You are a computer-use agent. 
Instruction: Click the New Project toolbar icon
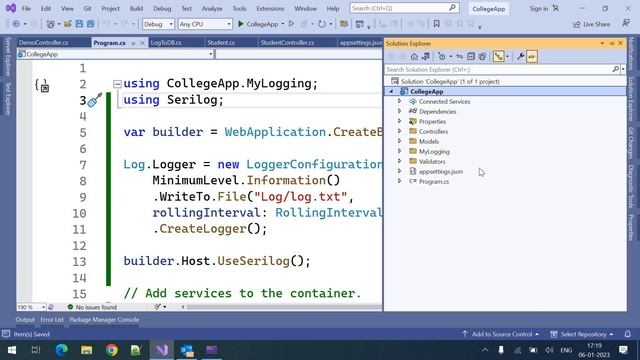click(50, 24)
